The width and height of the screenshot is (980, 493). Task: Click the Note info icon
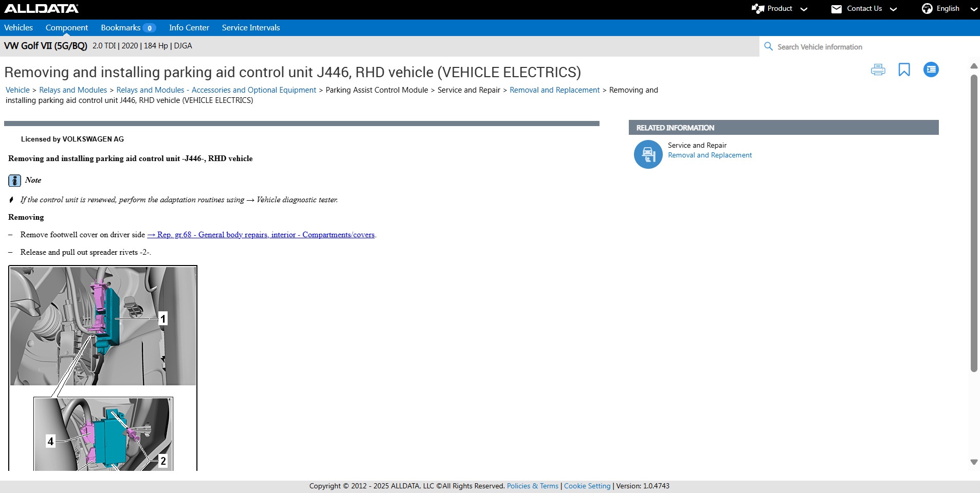click(14, 181)
